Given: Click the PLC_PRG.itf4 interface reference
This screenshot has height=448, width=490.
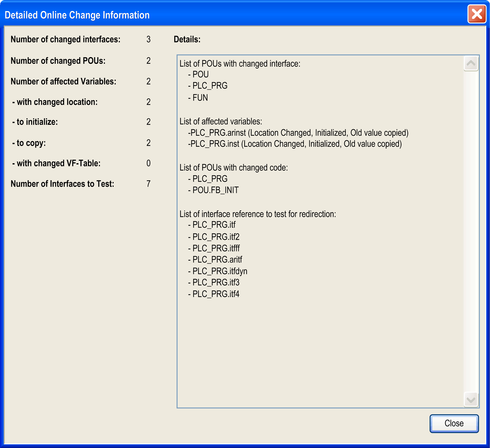Looking at the screenshot, I should click(x=216, y=294).
